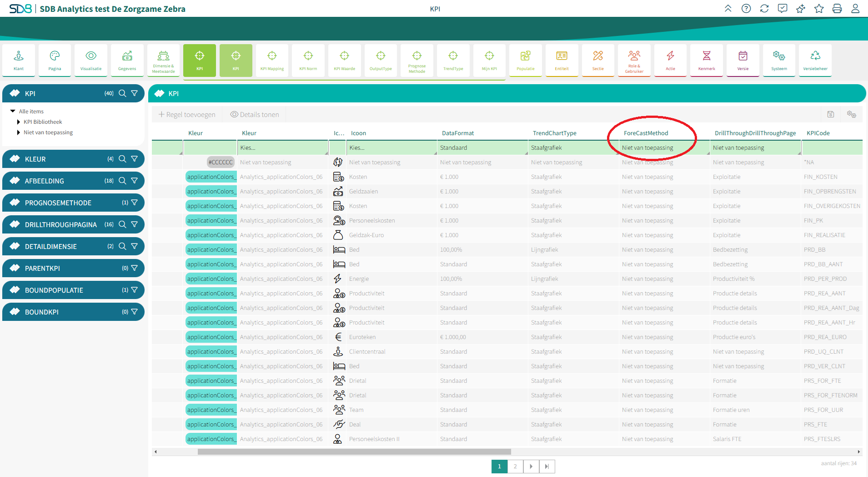The width and height of the screenshot is (868, 477).
Task: Expand the KPI Bibliotheek tree node
Action: 19,122
